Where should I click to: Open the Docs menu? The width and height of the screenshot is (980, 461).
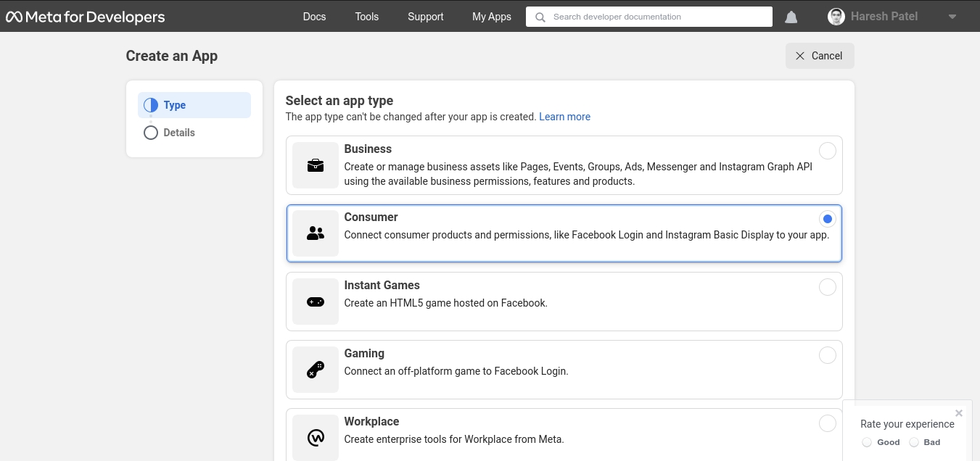(x=314, y=17)
